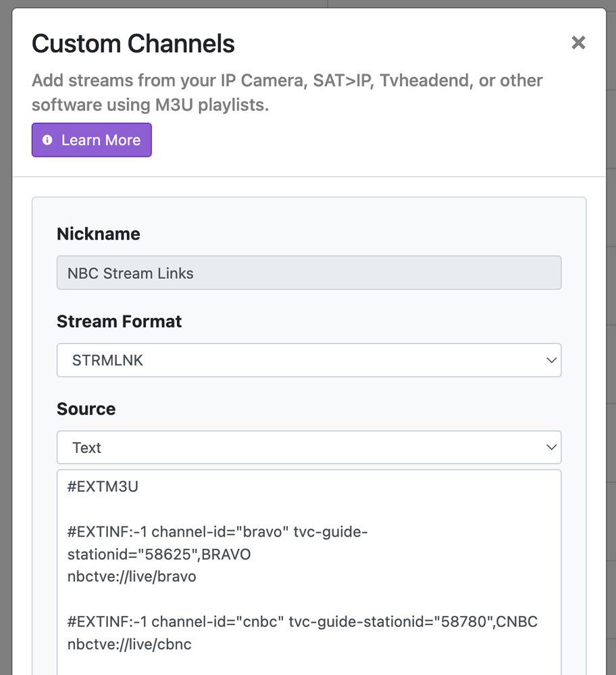616x675 pixels.
Task: Click the Stream Format section label
Action: 119,321
